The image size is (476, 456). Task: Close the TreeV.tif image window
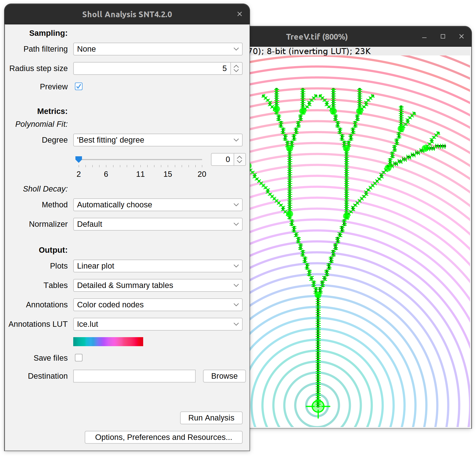pos(461,36)
